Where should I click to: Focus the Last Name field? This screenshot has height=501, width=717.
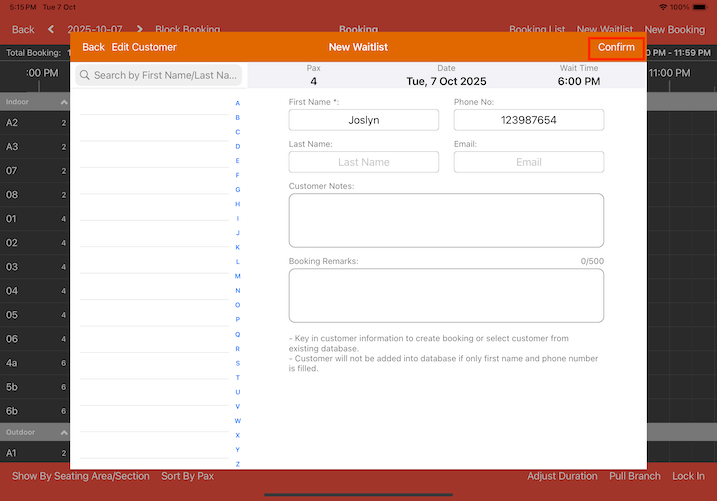pos(364,162)
